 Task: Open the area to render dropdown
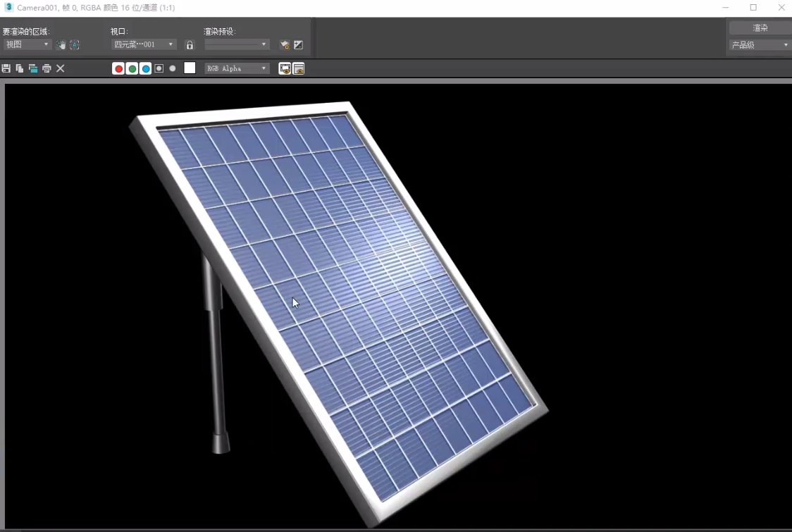[x=27, y=44]
